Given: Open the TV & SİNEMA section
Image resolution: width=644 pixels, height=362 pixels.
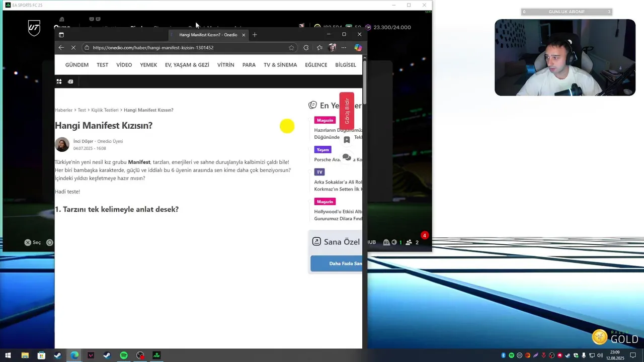Looking at the screenshot, I should [280, 65].
